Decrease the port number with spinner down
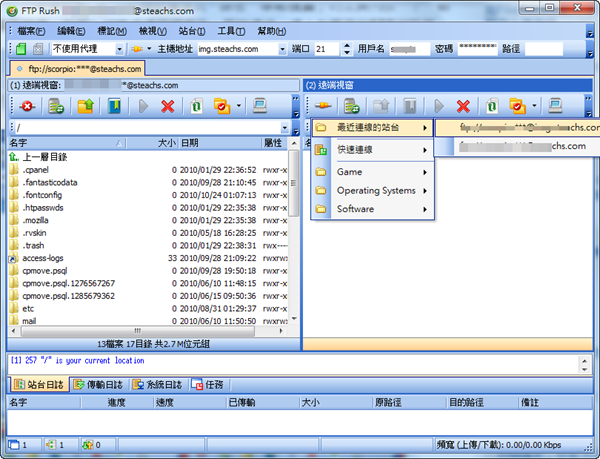Screen dimensions: 600x459 [x=347, y=52]
